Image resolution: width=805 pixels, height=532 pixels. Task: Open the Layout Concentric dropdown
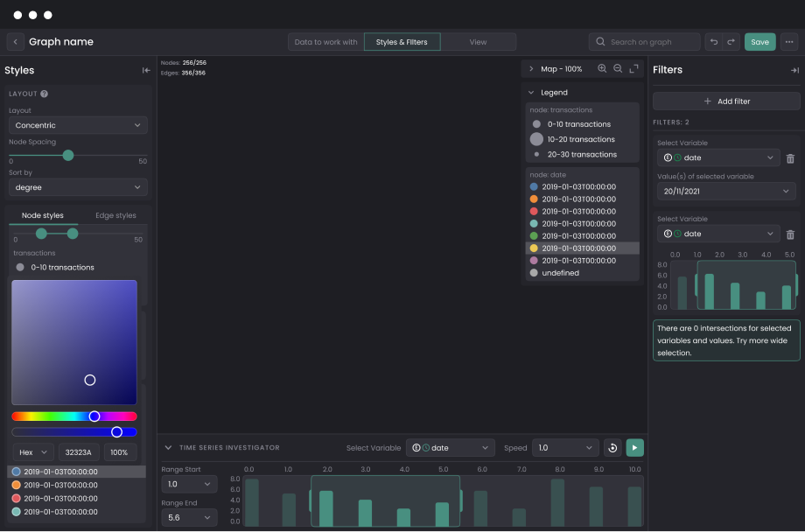click(x=78, y=125)
